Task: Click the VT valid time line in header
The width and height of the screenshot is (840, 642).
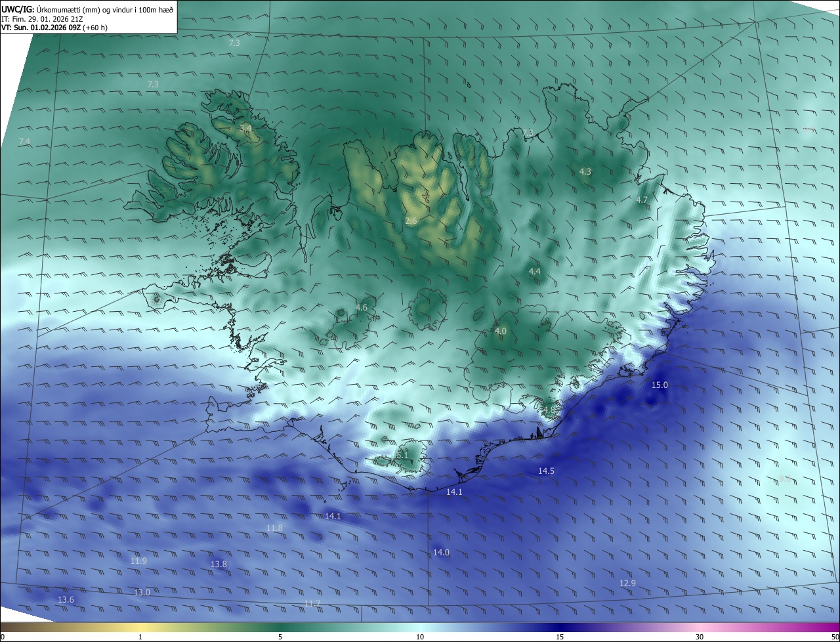Action: (54, 28)
